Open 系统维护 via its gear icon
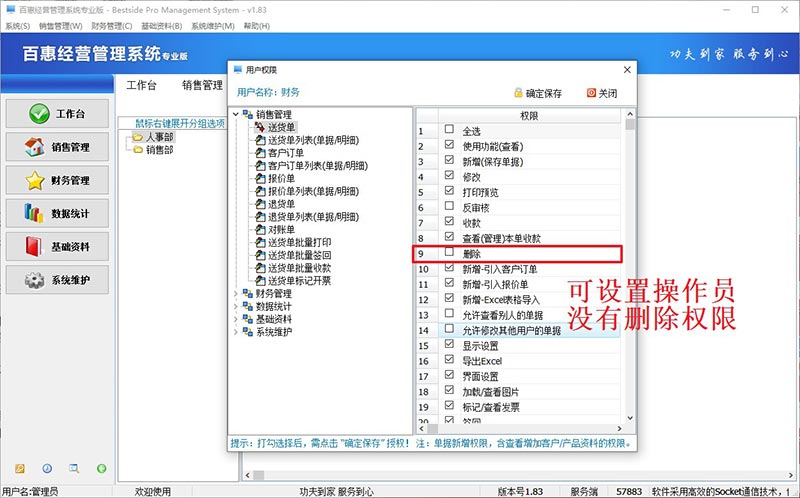The image size is (800, 498). (34, 280)
